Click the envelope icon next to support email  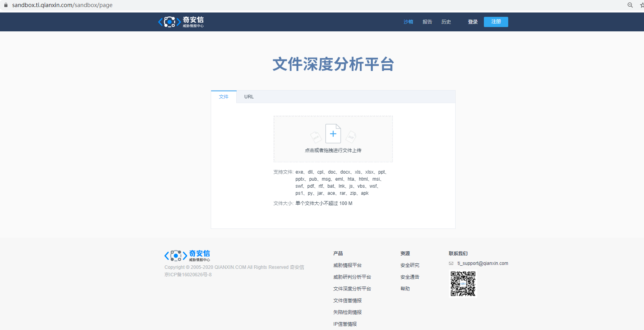point(451,263)
